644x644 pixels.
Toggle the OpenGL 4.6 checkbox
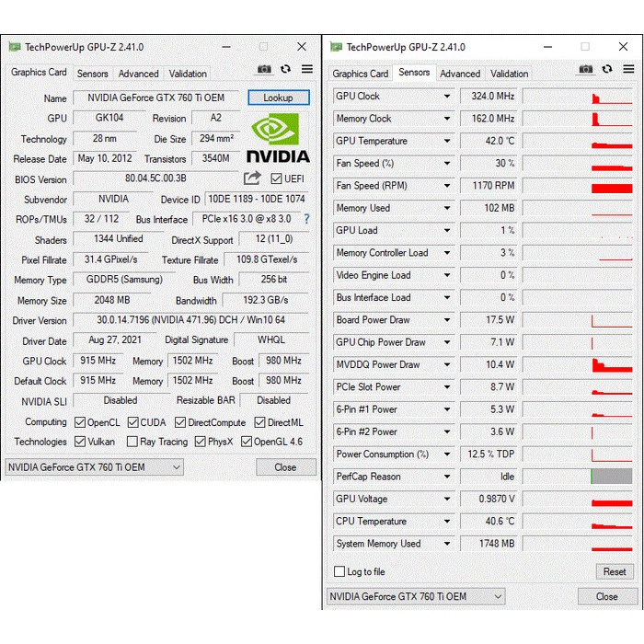tap(247, 442)
